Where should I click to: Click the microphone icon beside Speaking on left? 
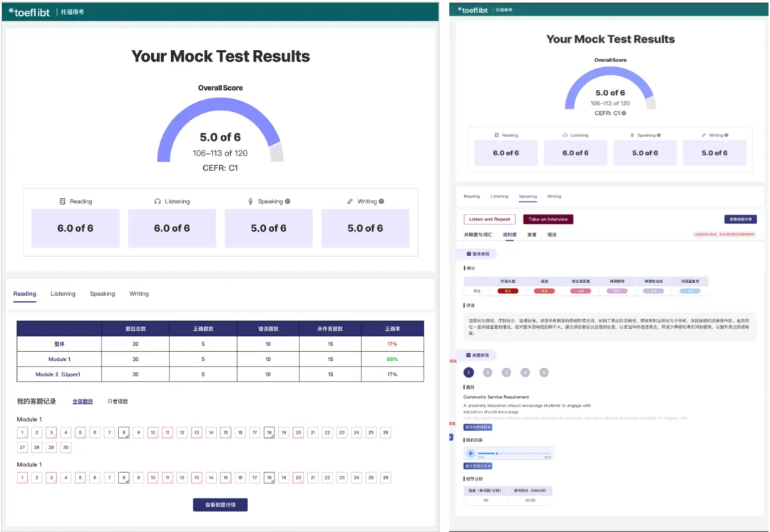pyautogui.click(x=251, y=202)
